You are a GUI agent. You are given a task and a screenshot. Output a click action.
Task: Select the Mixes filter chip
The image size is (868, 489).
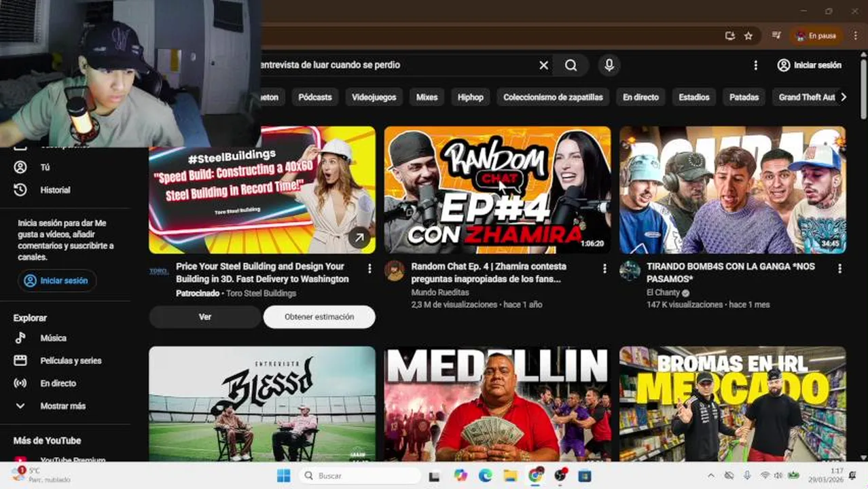point(427,97)
